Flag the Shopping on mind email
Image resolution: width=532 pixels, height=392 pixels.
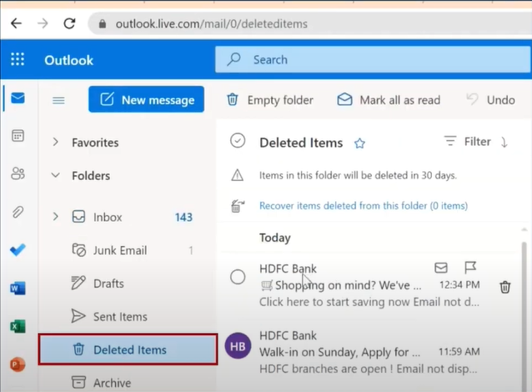pyautogui.click(x=470, y=268)
